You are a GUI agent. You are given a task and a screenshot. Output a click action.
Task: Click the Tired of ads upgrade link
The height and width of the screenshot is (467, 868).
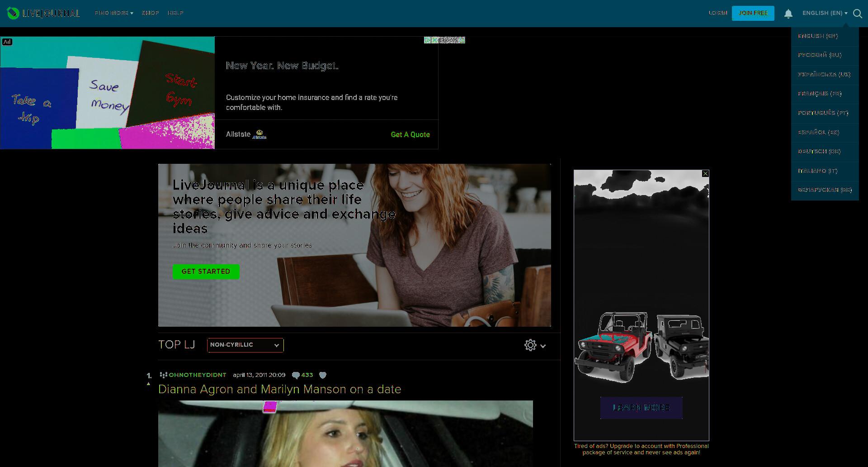pyautogui.click(x=641, y=449)
